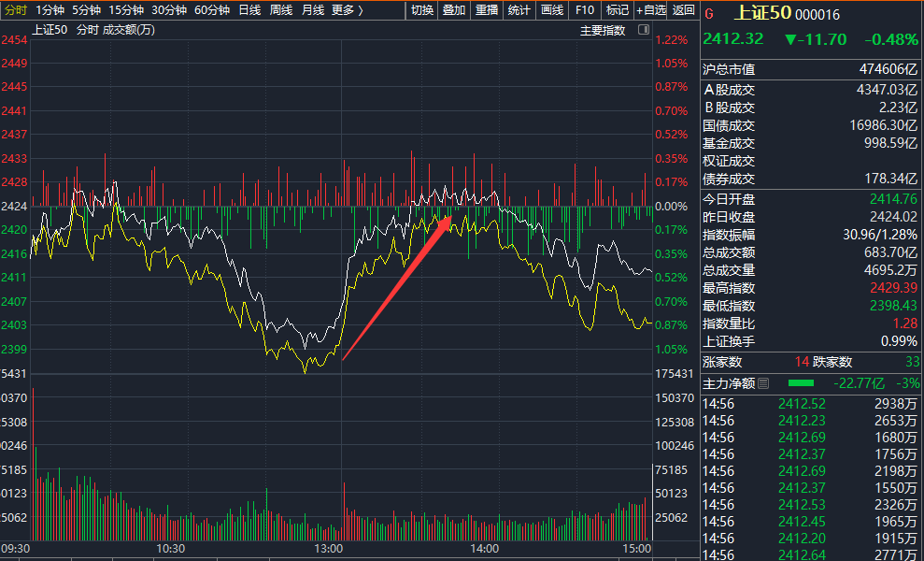Image resolution: width=924 pixels, height=561 pixels.
Task: Switch to the 5分钟 chart period
Action: (x=86, y=10)
